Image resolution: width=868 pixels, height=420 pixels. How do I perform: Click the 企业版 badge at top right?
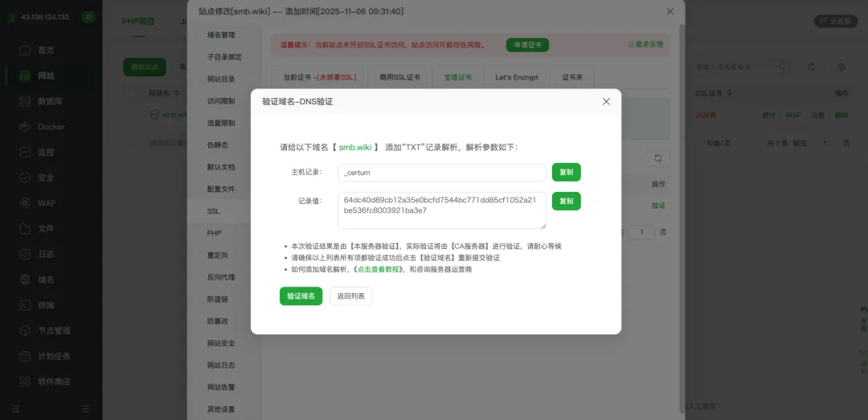[835, 21]
